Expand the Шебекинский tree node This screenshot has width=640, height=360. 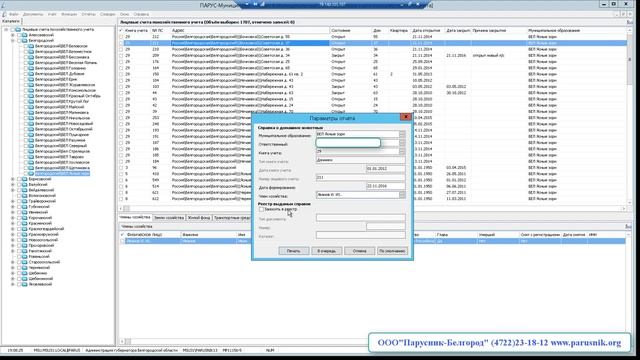pyautogui.click(x=13, y=279)
